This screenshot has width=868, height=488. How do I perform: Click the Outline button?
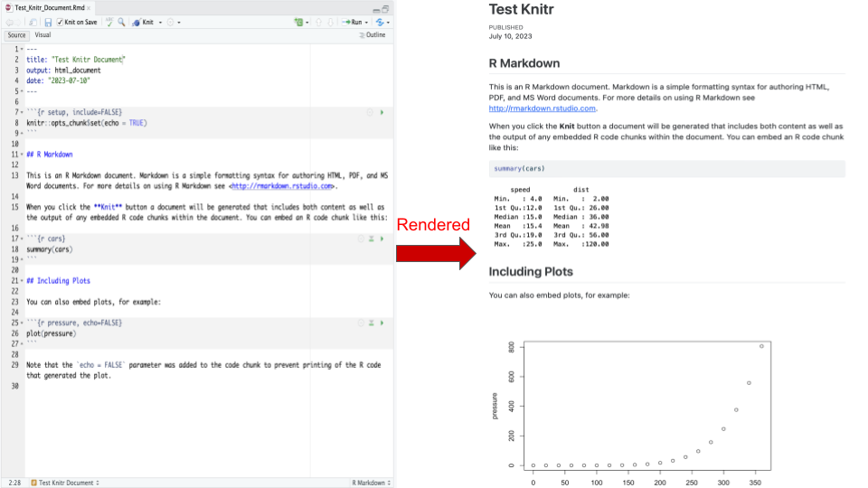pos(372,35)
